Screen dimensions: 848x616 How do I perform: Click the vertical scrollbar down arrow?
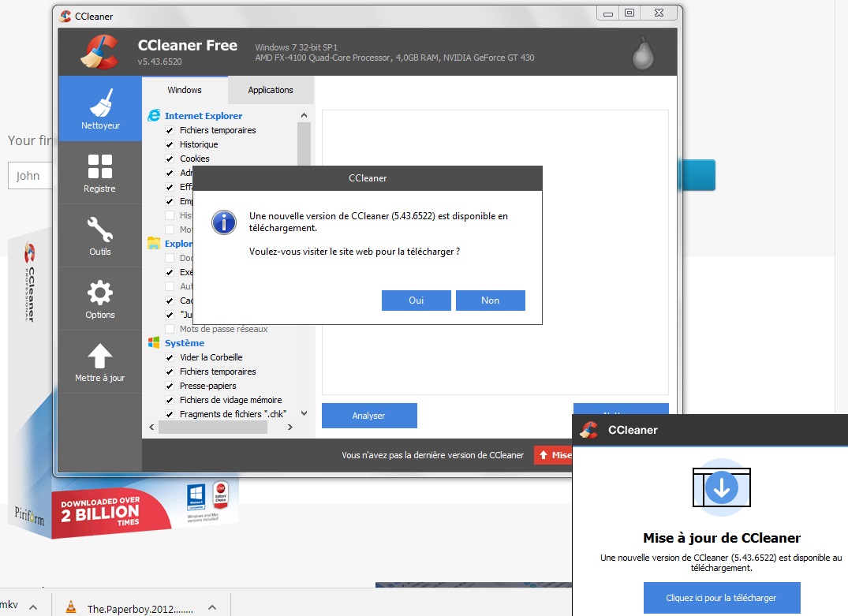pos(304,413)
